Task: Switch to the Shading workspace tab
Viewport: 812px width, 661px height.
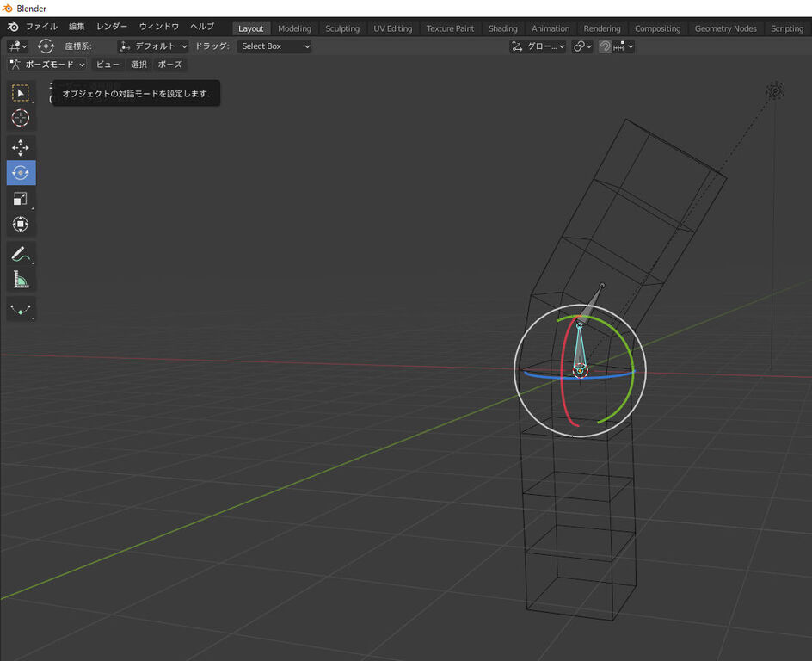Action: coord(503,28)
